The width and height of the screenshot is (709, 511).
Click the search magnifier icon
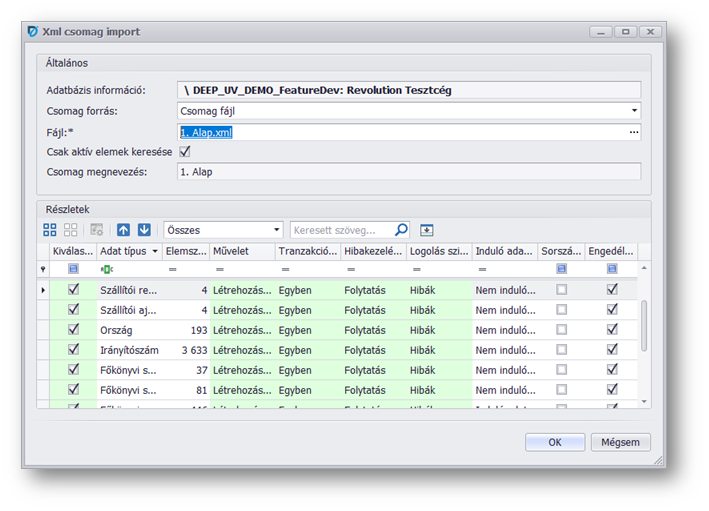click(x=401, y=230)
